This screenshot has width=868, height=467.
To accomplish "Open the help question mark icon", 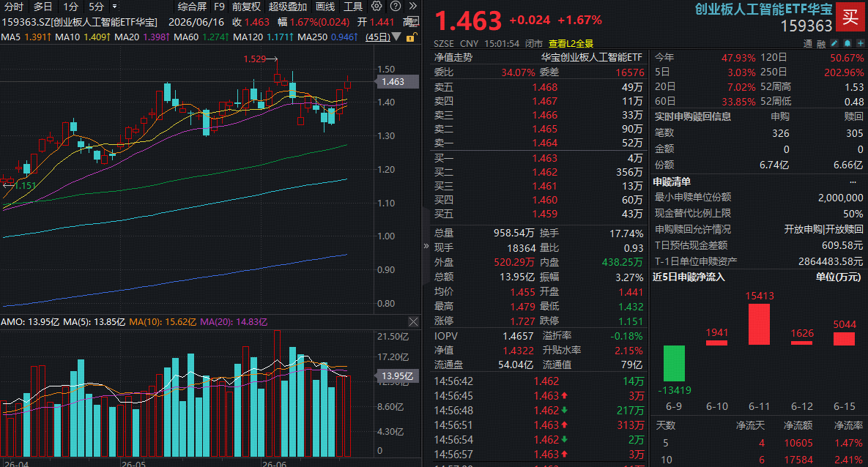I will point(396,6).
